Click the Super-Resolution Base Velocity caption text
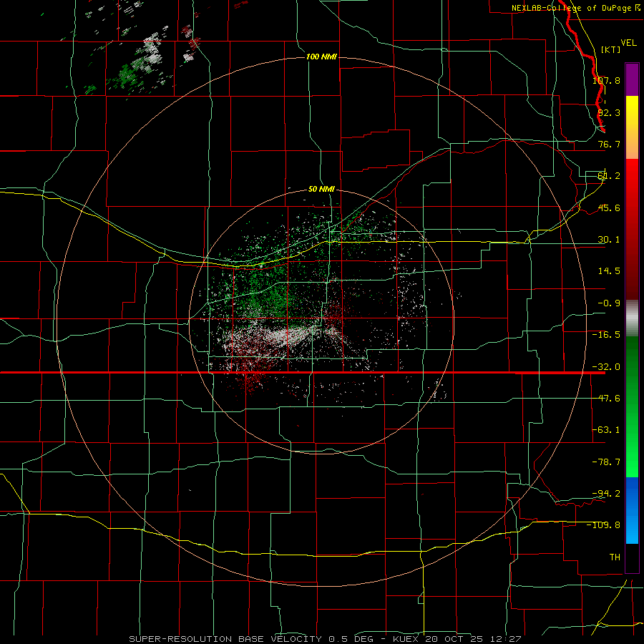 click(x=325, y=639)
